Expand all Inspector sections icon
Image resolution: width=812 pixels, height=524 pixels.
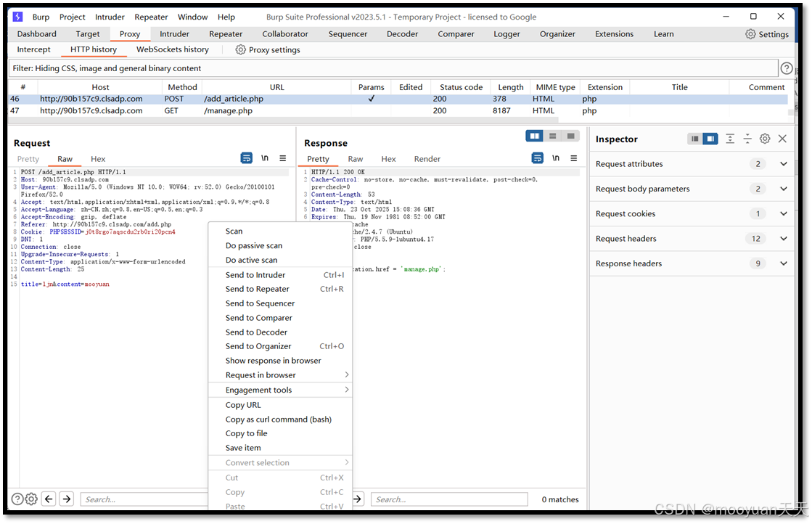730,139
